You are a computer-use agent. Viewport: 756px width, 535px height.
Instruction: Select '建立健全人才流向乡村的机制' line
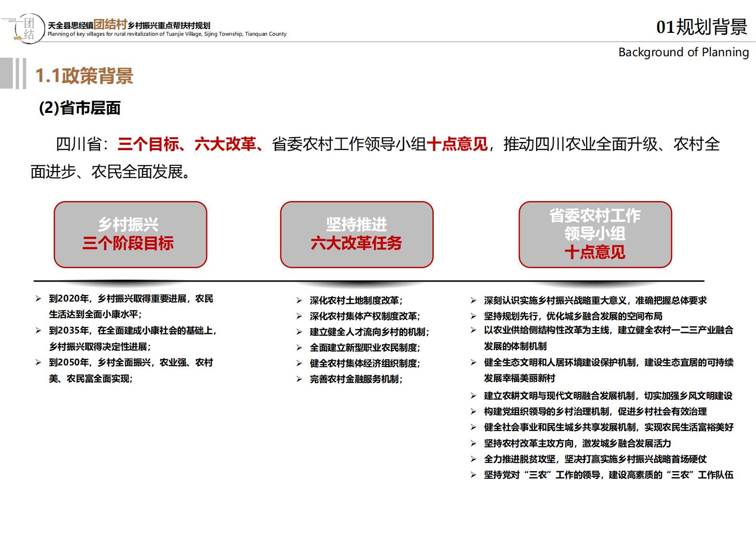[x=369, y=332]
